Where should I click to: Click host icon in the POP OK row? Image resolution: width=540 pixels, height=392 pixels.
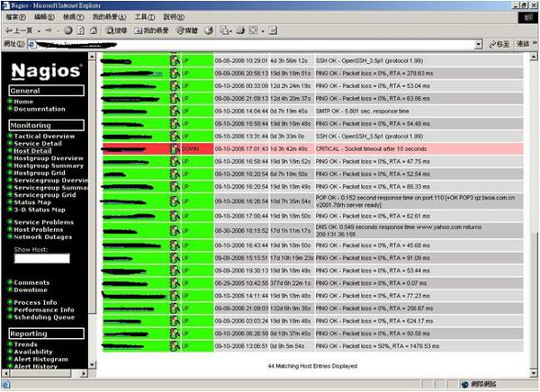click(x=175, y=201)
